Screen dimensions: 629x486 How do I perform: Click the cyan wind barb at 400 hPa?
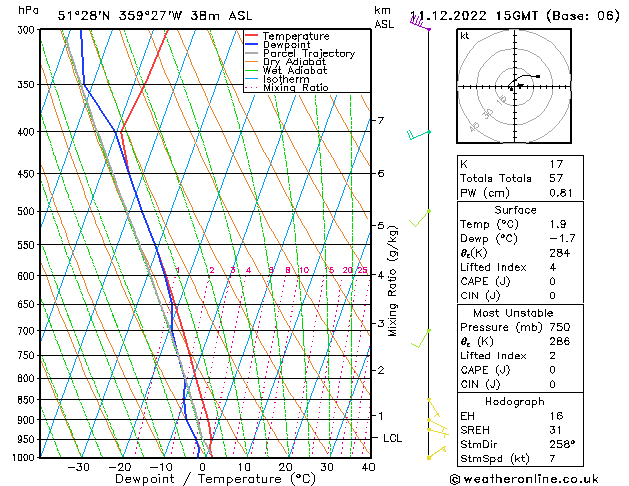coord(418,133)
